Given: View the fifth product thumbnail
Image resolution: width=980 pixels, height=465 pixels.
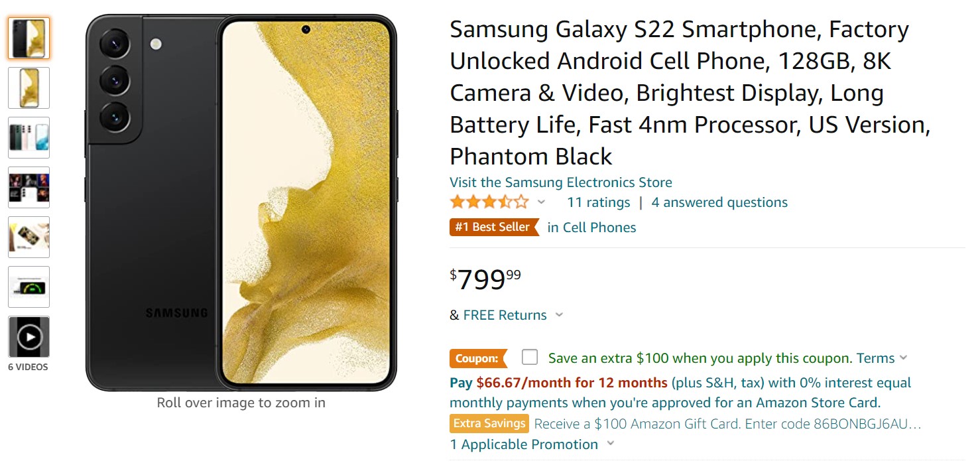Looking at the screenshot, I should 29,237.
